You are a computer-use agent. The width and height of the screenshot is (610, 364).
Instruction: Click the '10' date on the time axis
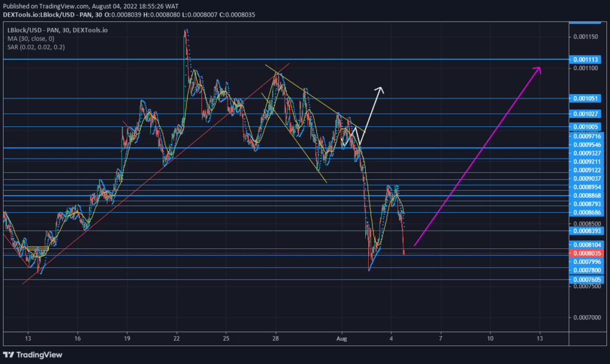490,338
